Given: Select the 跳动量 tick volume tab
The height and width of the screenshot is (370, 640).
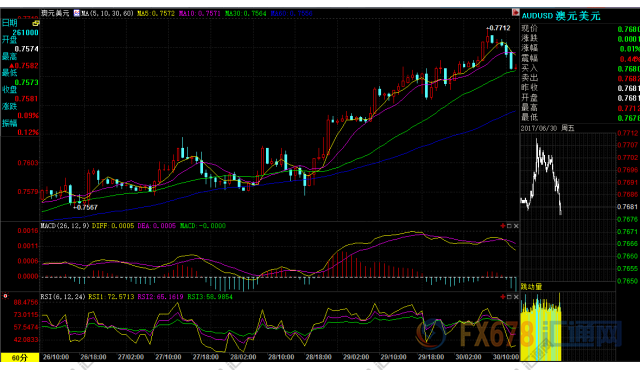Looking at the screenshot, I should click(531, 286).
